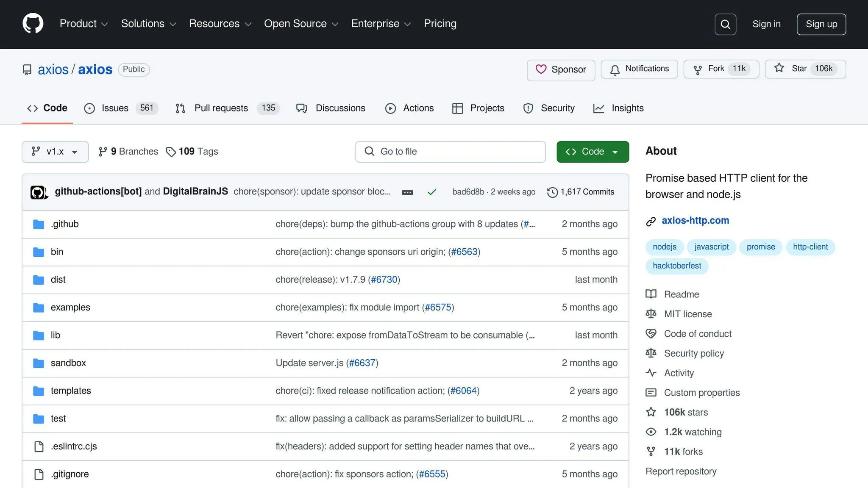This screenshot has height=488, width=868.
Task: Click the Sponsor heart icon
Action: point(541,69)
